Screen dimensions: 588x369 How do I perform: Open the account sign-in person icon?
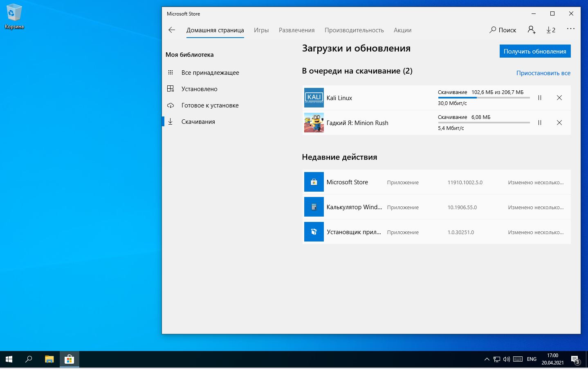531,30
